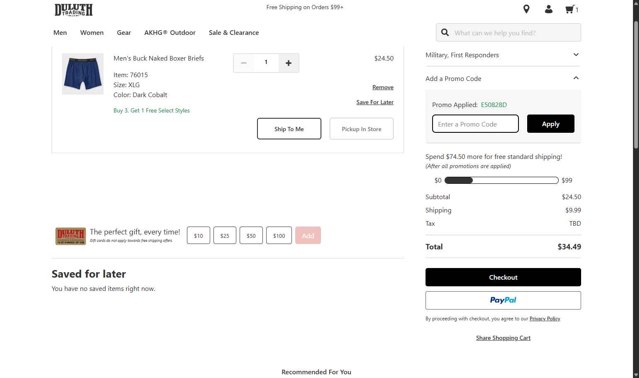Click the Save For Later link

tap(375, 102)
